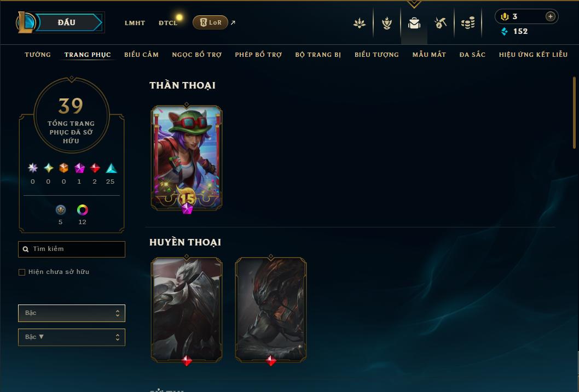Click the "Tìm kiếm" search field
The height and width of the screenshot is (392, 579).
(72, 249)
